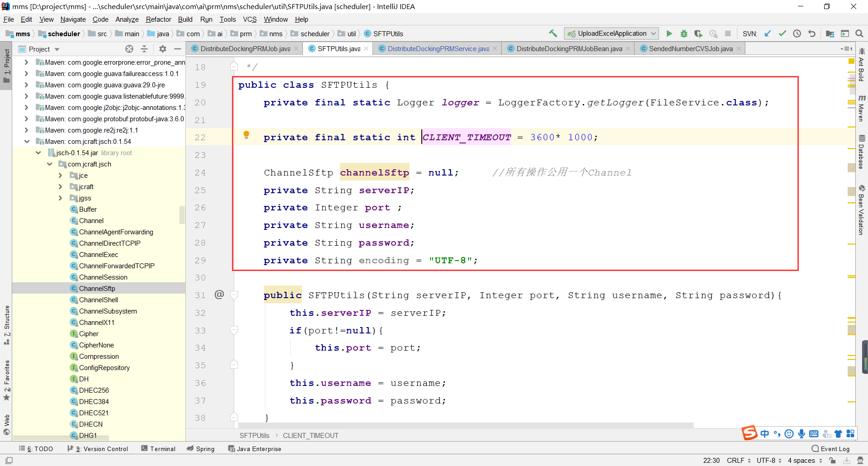This screenshot has height=466, width=868.
Task: Open Project Structure icon in toolbar
Action: pos(830,33)
